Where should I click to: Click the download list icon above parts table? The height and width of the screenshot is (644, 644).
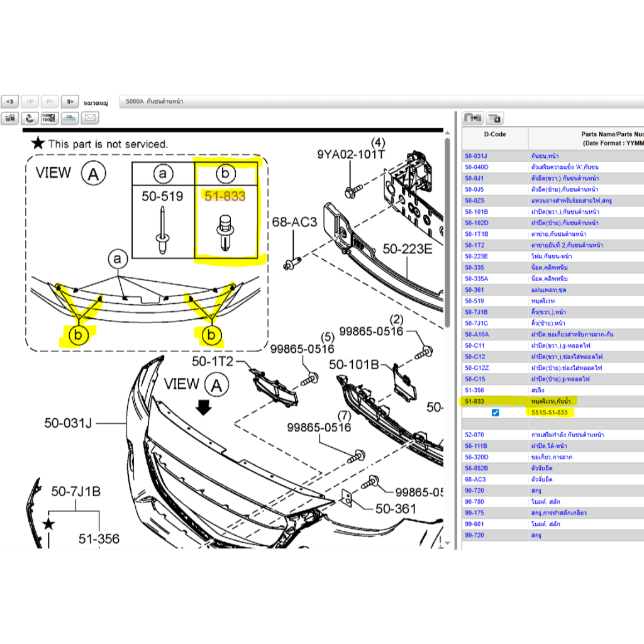click(x=494, y=118)
